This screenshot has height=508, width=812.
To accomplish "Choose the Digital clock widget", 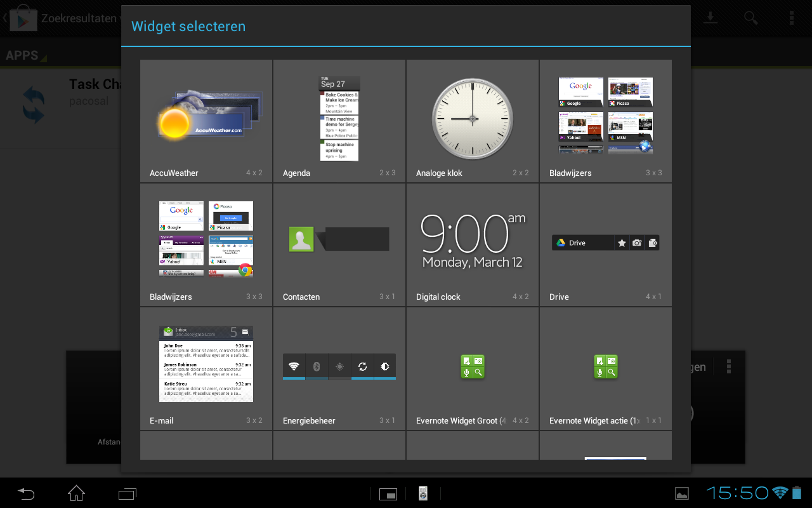I will [473, 245].
